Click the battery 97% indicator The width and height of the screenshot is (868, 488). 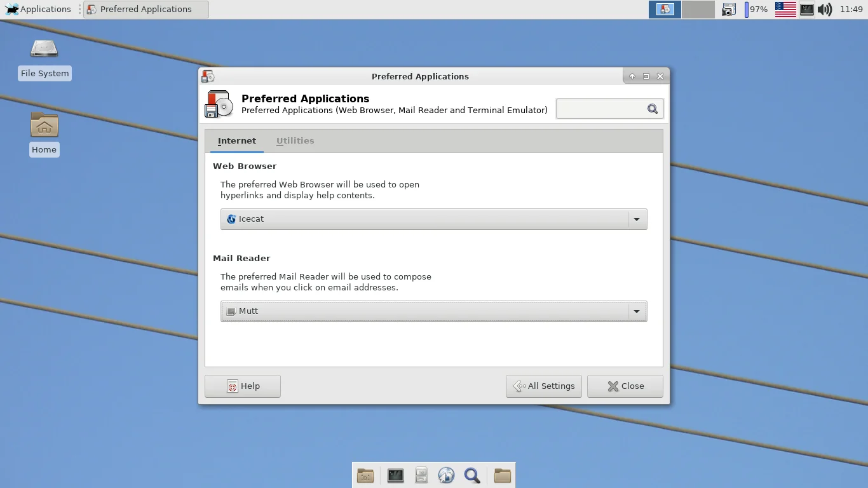click(756, 10)
